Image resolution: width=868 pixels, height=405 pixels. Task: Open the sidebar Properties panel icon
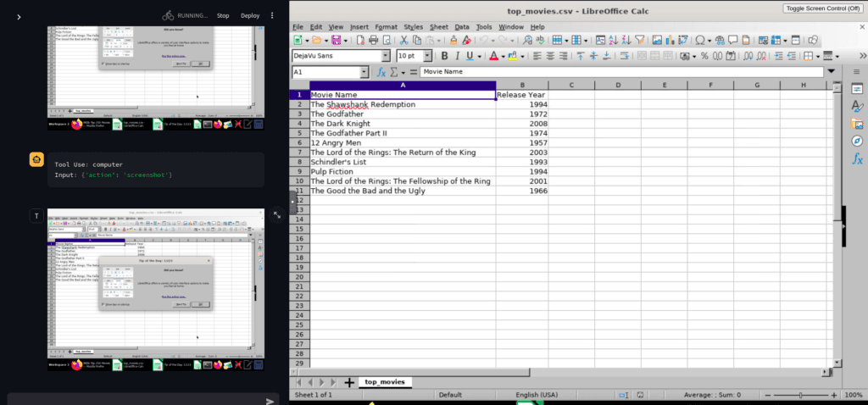click(857, 88)
